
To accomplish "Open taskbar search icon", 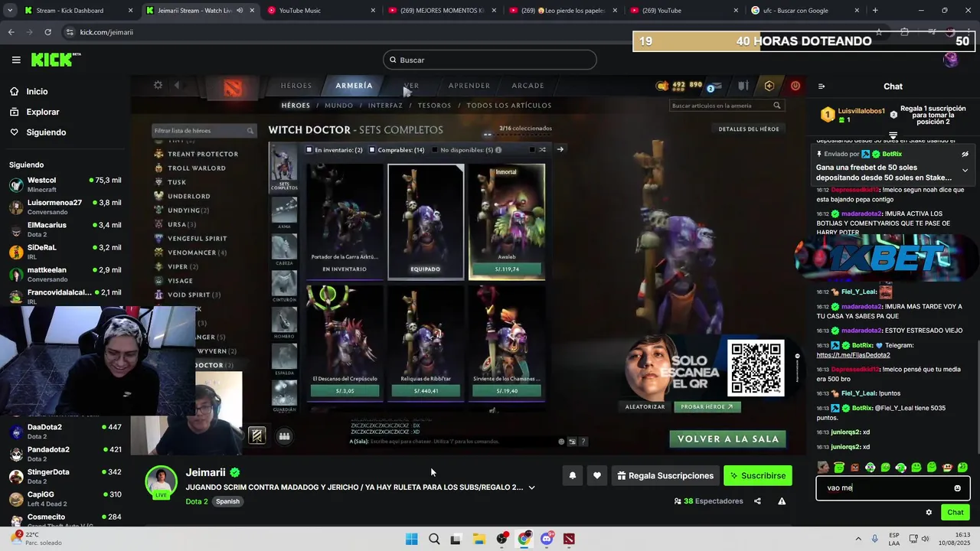I will (x=434, y=539).
